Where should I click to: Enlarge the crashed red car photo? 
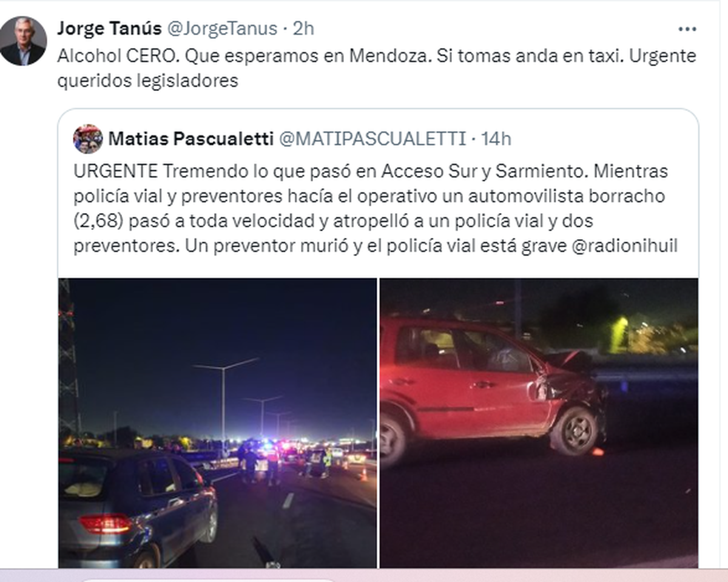point(539,423)
